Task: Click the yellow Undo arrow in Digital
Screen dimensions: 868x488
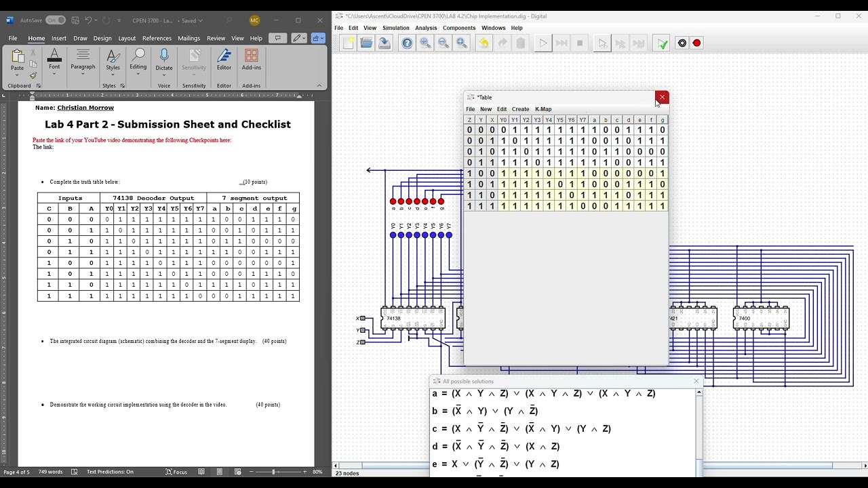Action: [484, 43]
